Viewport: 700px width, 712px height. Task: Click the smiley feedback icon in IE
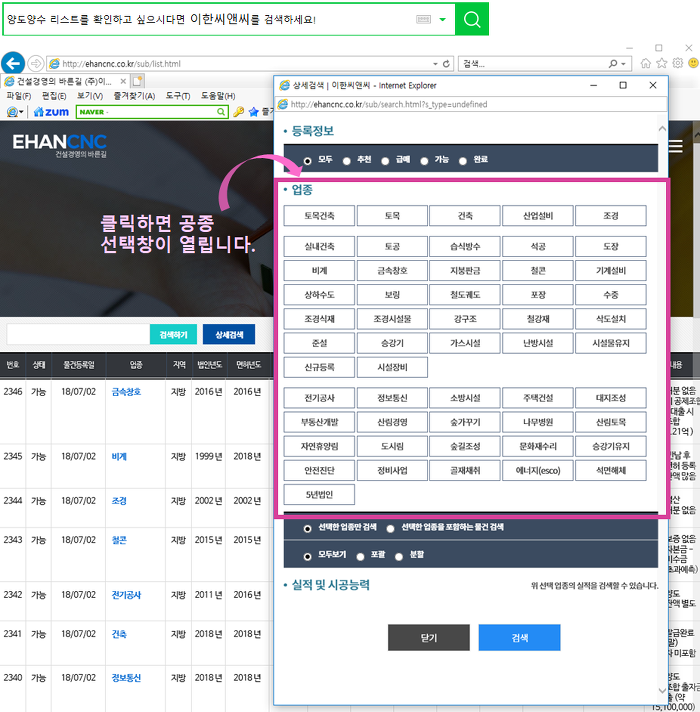(x=693, y=63)
